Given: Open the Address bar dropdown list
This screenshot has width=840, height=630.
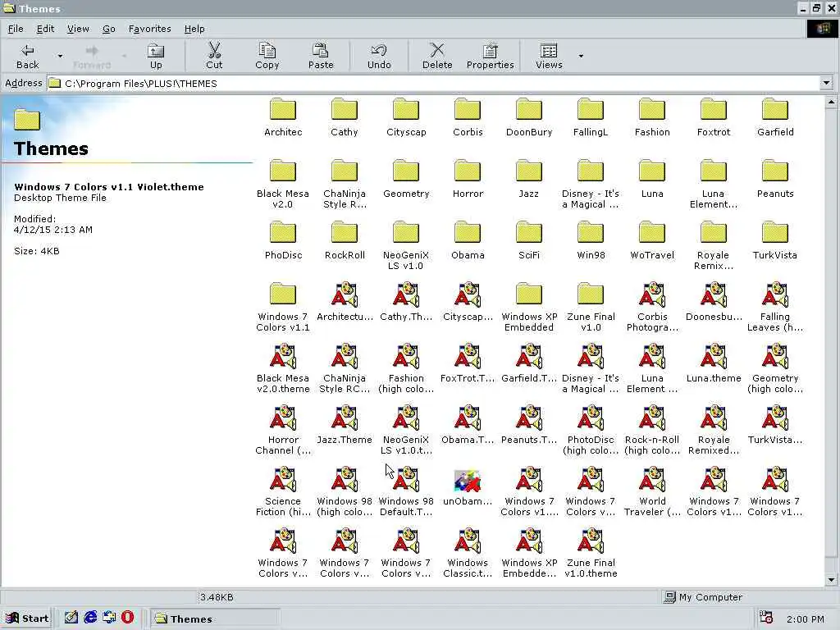Looking at the screenshot, I should coord(826,83).
